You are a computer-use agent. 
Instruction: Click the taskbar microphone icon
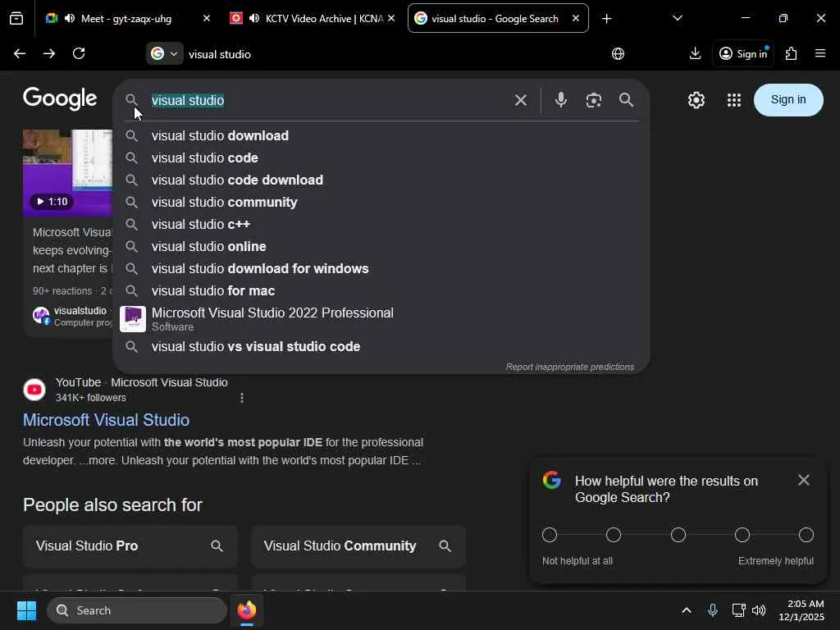coord(713,610)
